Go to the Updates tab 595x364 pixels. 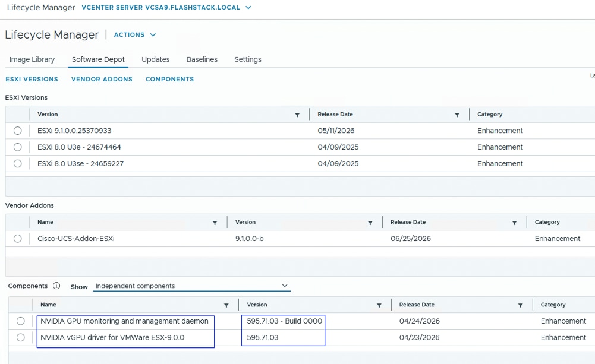156,59
